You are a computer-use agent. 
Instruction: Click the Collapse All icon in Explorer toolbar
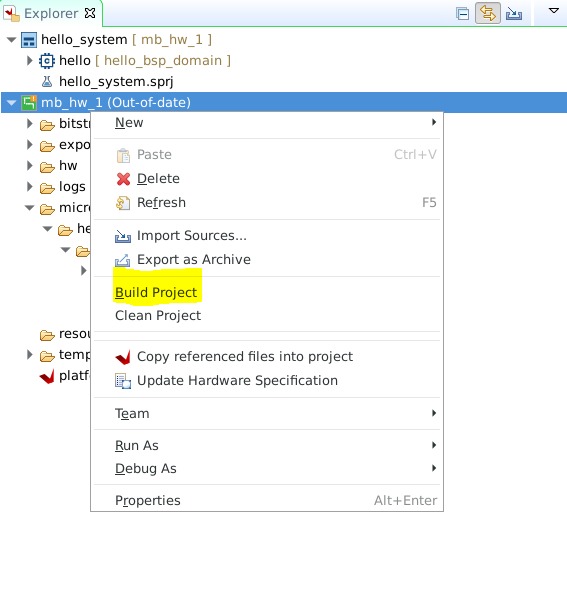click(462, 14)
